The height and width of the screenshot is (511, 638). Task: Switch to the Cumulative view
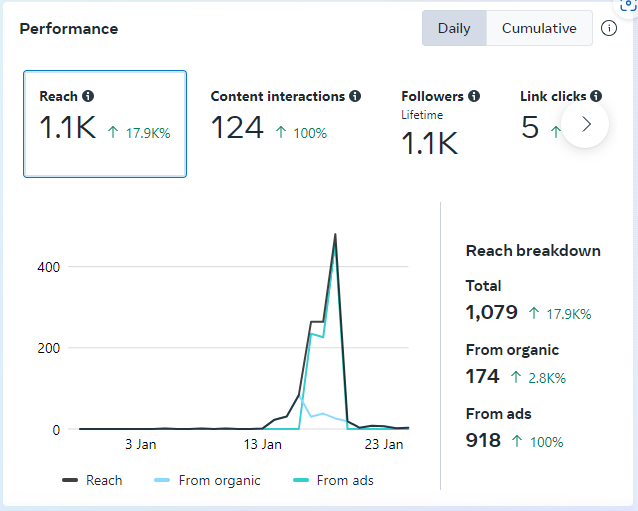(x=539, y=28)
